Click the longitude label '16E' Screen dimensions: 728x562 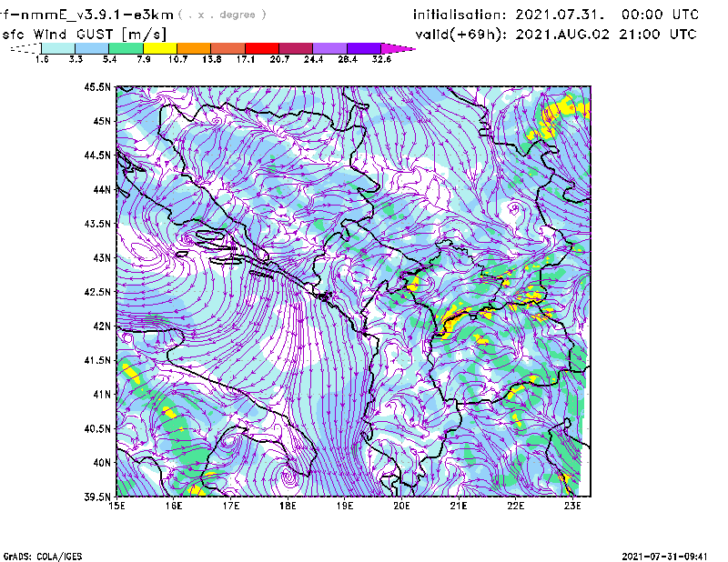point(174,506)
